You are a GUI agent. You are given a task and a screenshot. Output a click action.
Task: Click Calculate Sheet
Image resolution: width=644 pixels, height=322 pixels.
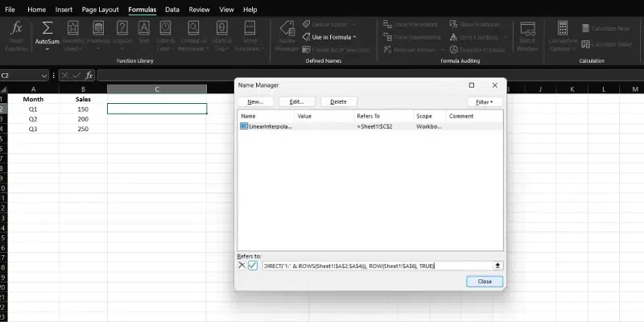pos(607,44)
